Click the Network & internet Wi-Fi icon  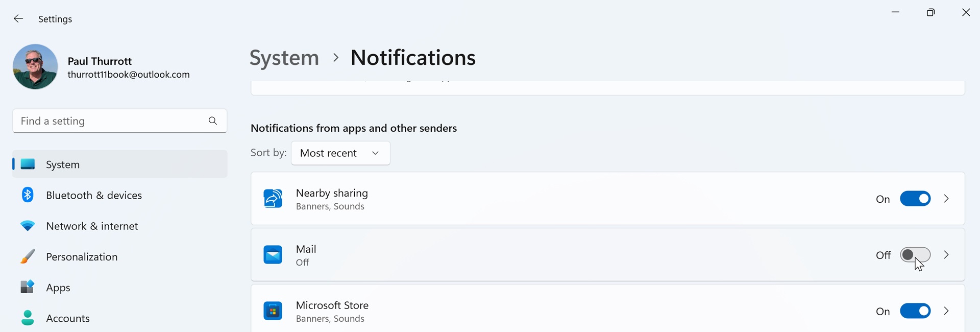(x=28, y=226)
